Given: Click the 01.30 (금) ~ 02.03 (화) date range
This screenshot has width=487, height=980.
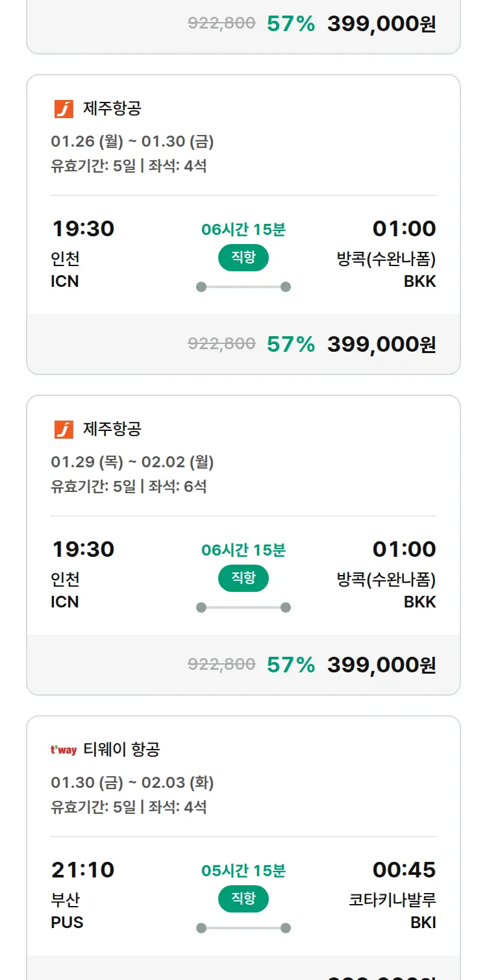Looking at the screenshot, I should click(132, 783).
